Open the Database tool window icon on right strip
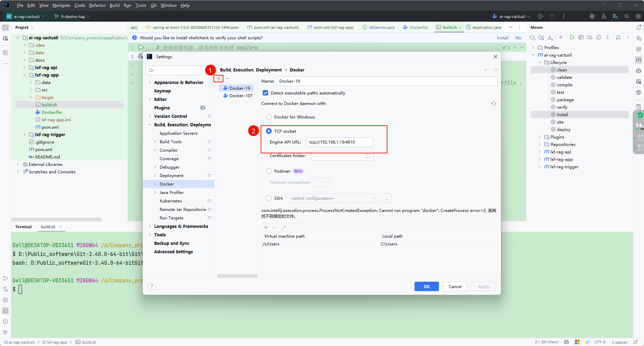This screenshot has height=346, width=644. [639, 49]
